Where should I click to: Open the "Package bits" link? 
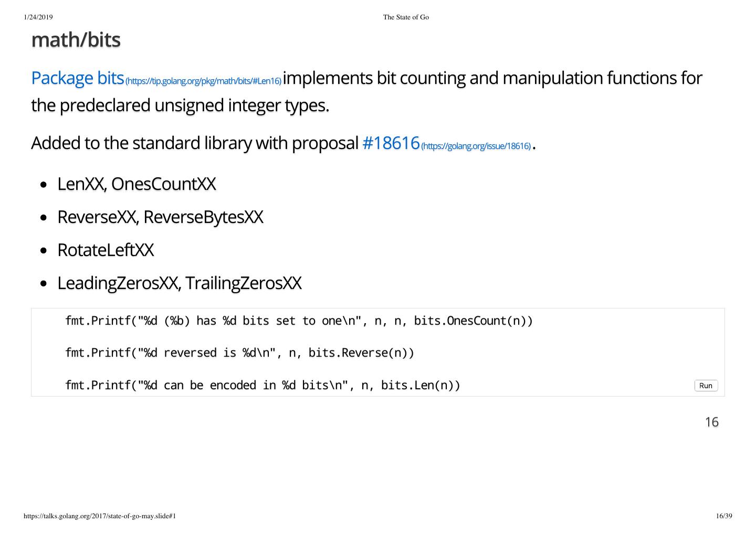click(x=77, y=78)
